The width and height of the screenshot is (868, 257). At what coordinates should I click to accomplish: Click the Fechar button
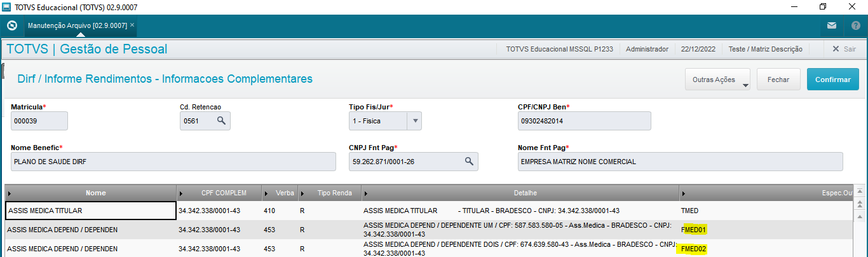coord(778,80)
